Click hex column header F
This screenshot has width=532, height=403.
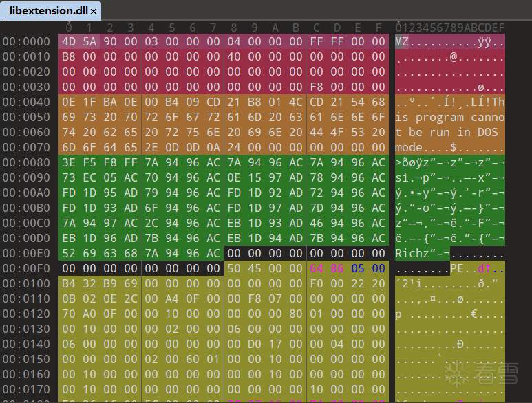pos(379,28)
